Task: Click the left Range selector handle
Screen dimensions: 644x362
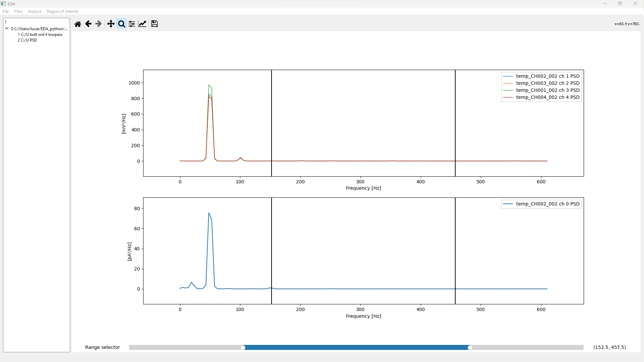Action: 243,348
